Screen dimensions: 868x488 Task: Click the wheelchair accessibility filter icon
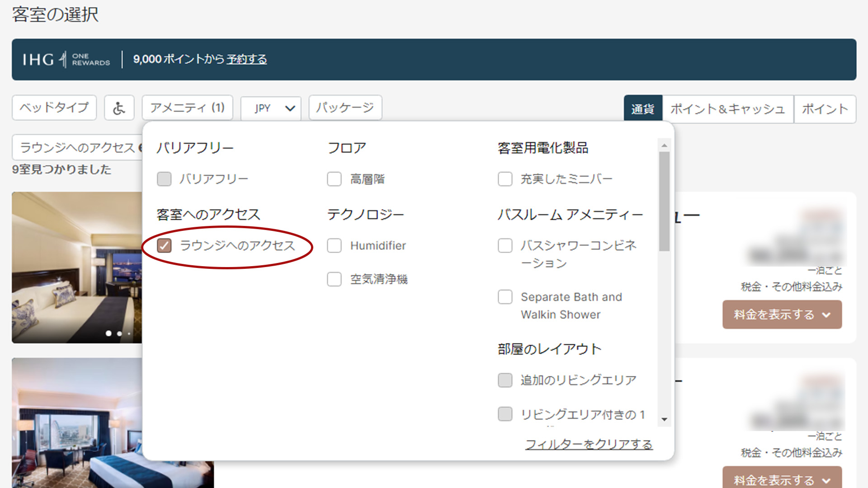pos(119,108)
